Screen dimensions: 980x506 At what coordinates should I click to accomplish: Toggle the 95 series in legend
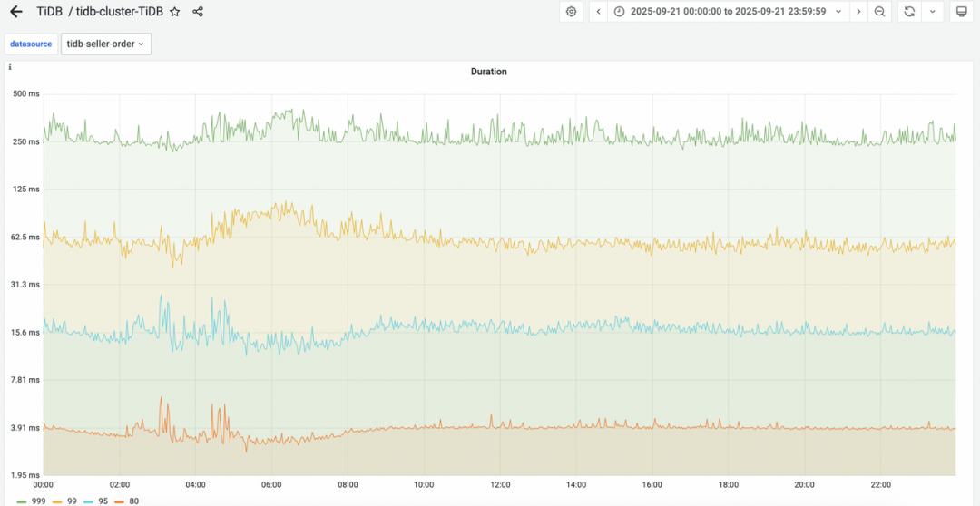coord(99,501)
